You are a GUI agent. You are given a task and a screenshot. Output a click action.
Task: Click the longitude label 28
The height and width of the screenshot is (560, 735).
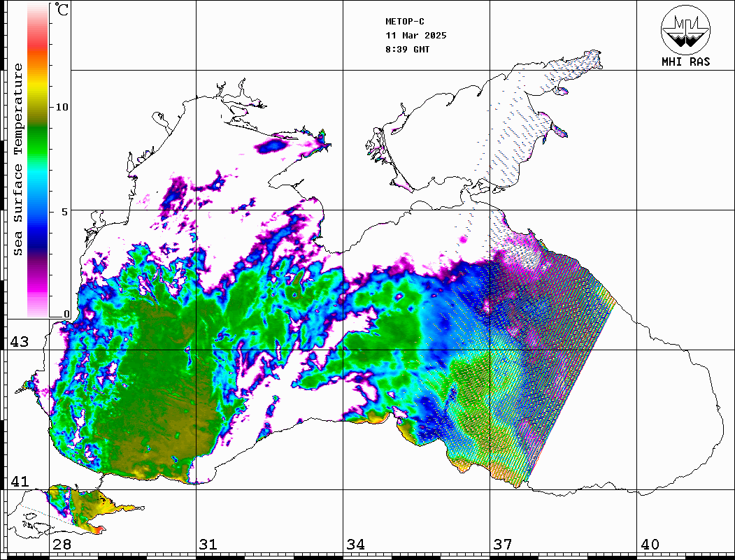tap(62, 545)
